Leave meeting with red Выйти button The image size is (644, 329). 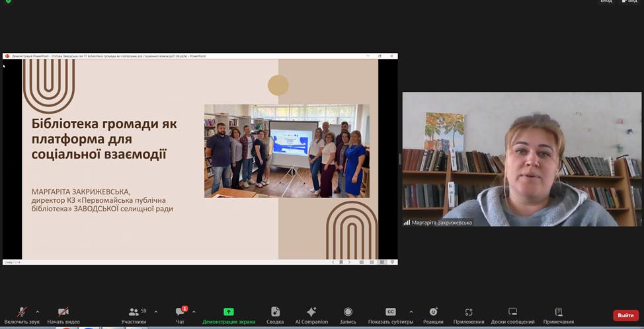626,315
